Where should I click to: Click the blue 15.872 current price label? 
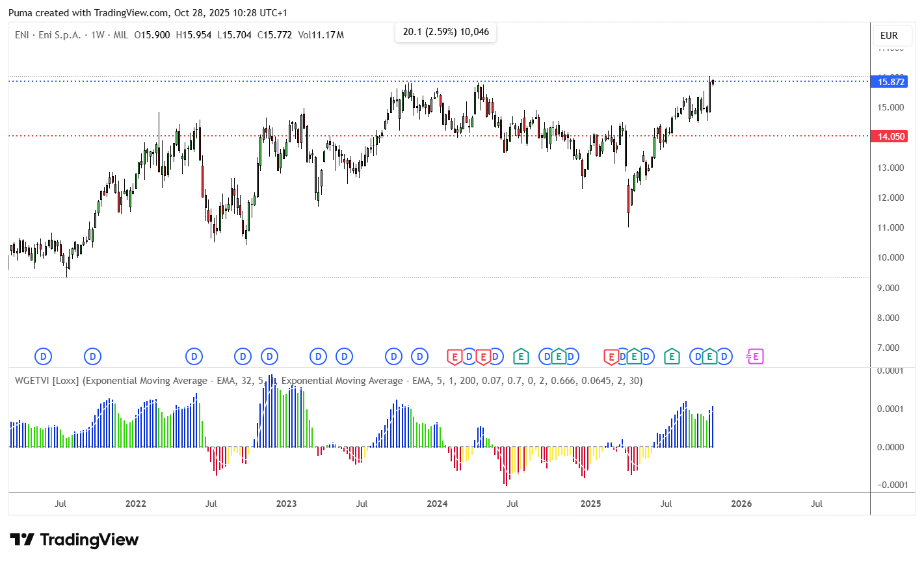[x=891, y=82]
